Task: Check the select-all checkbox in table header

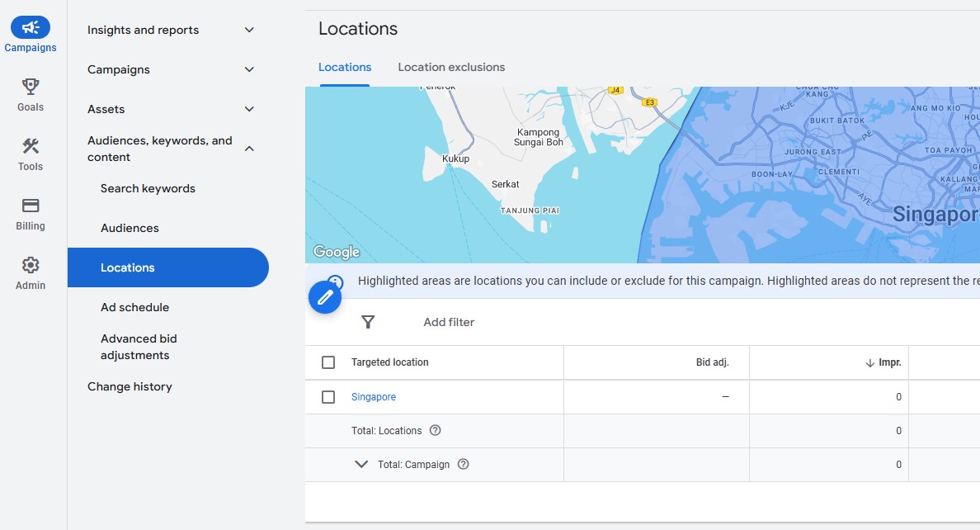Action: click(x=328, y=362)
